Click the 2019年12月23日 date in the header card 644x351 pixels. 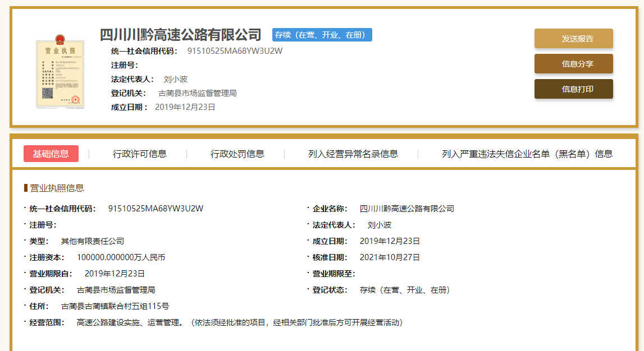click(185, 107)
